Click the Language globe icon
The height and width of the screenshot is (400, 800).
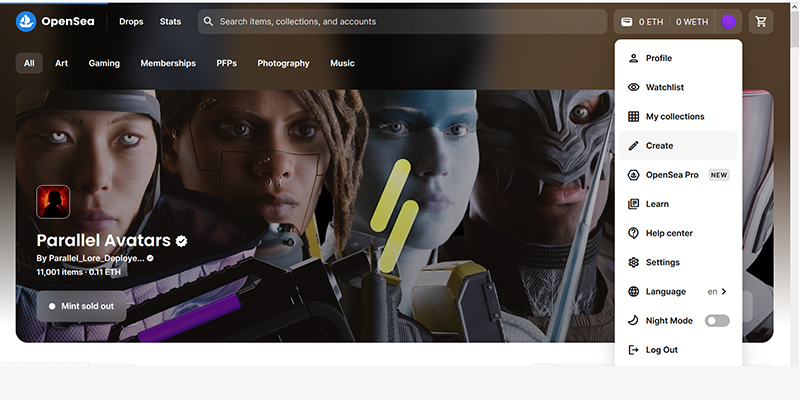pyautogui.click(x=633, y=291)
